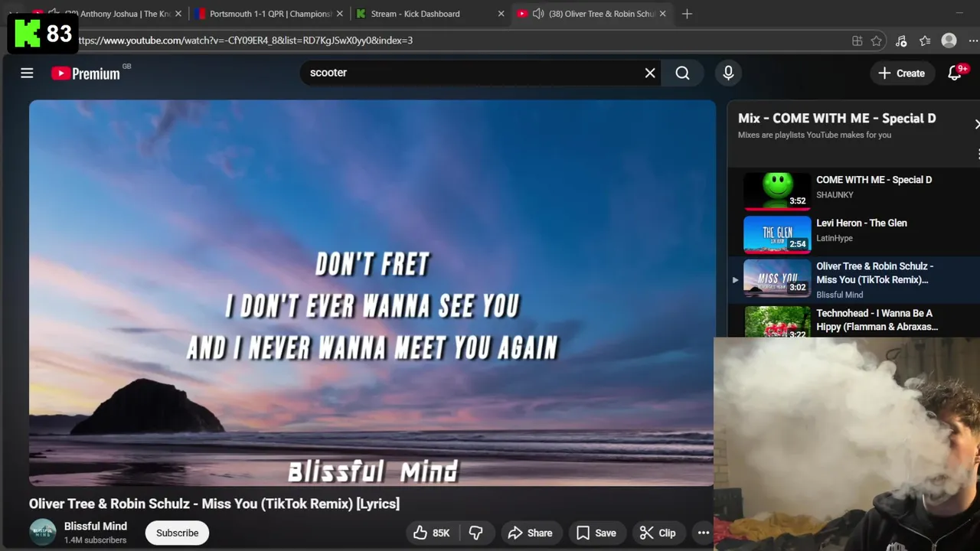The height and width of the screenshot is (551, 980).
Task: Click the Share button
Action: tap(530, 533)
